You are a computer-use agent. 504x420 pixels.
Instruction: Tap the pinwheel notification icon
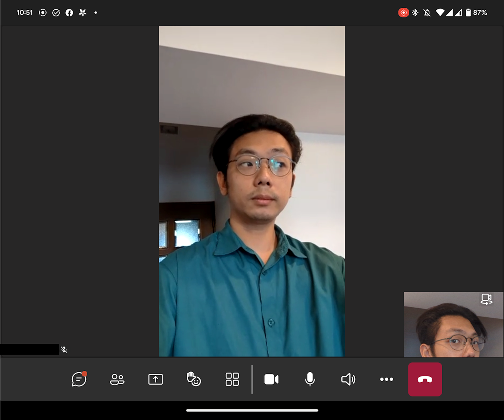[x=83, y=13]
